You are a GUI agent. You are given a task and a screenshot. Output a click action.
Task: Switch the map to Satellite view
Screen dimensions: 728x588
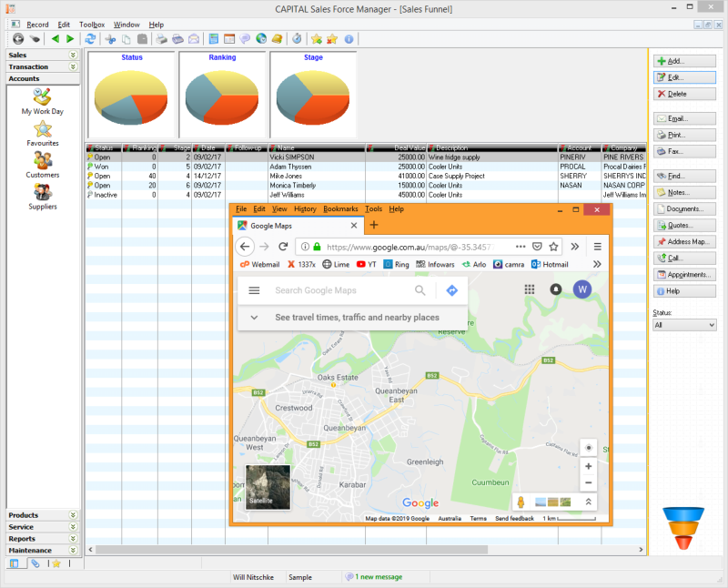pyautogui.click(x=268, y=488)
